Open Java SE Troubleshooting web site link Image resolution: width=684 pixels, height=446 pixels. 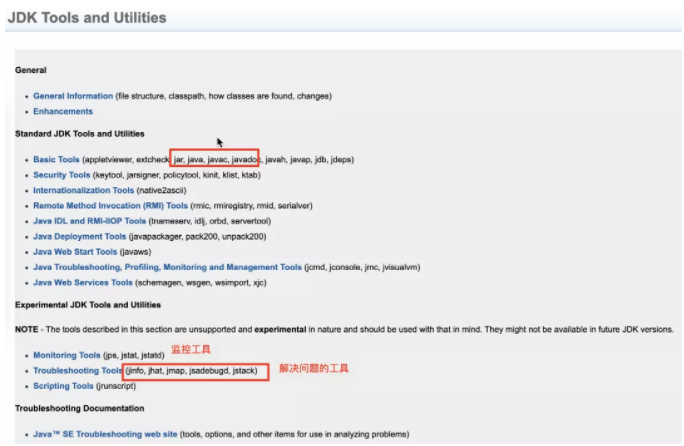pyautogui.click(x=105, y=434)
